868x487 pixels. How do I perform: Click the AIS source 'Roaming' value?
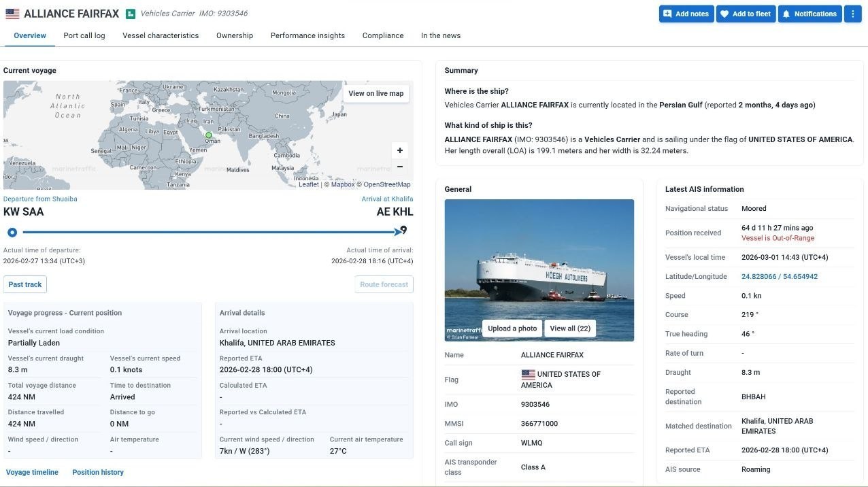756,469
